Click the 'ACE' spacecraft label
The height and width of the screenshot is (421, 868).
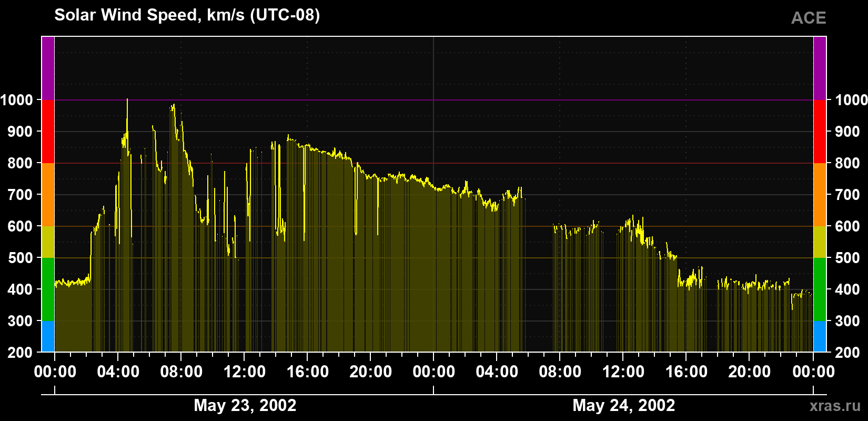[809, 18]
